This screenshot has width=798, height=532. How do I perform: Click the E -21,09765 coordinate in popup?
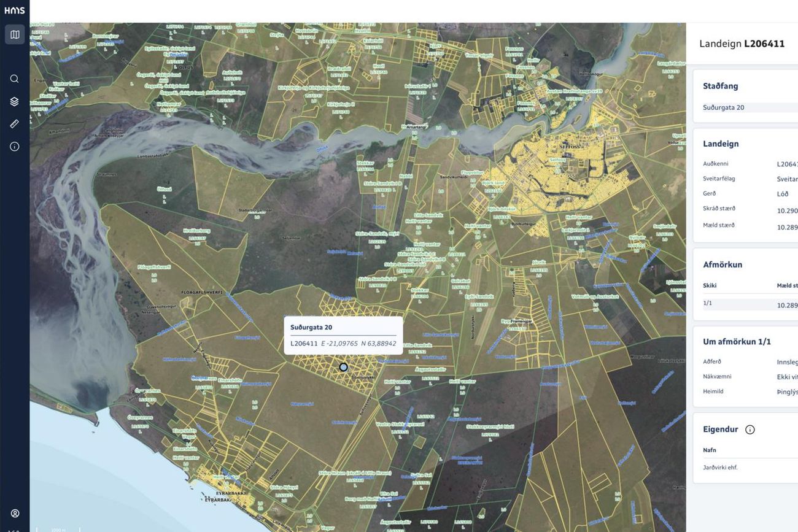(x=339, y=344)
